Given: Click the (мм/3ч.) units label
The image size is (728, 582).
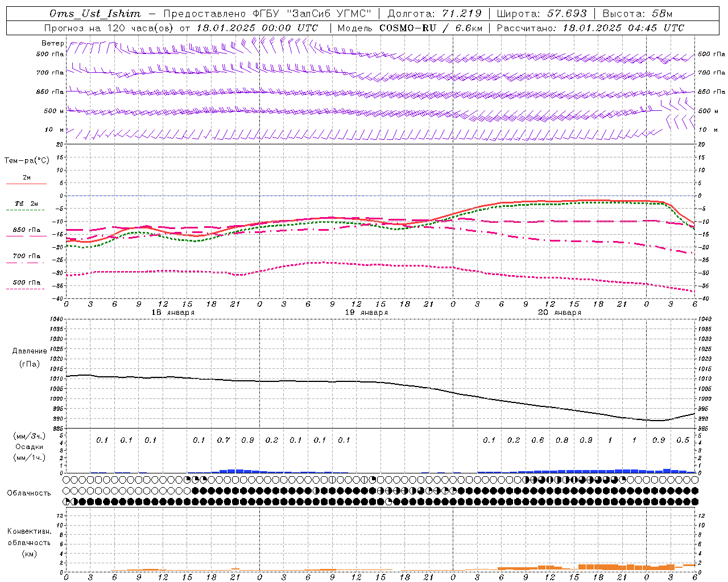Looking at the screenshot, I should tap(30, 436).
